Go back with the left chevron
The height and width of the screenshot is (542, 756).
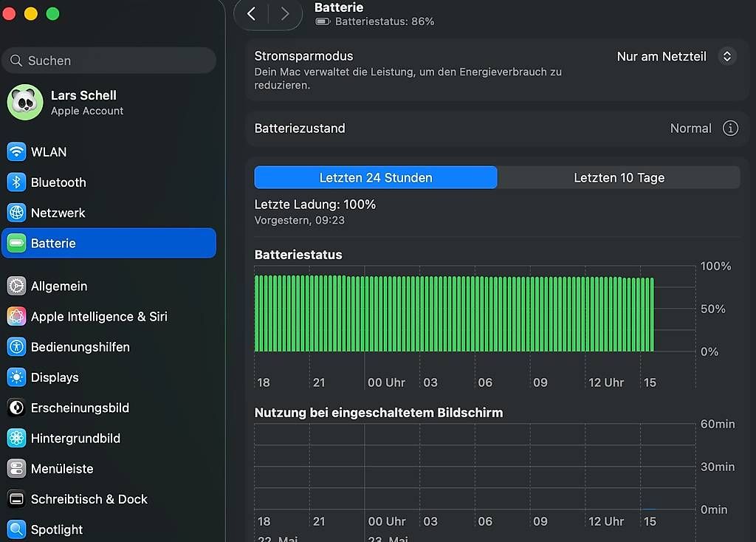(251, 13)
